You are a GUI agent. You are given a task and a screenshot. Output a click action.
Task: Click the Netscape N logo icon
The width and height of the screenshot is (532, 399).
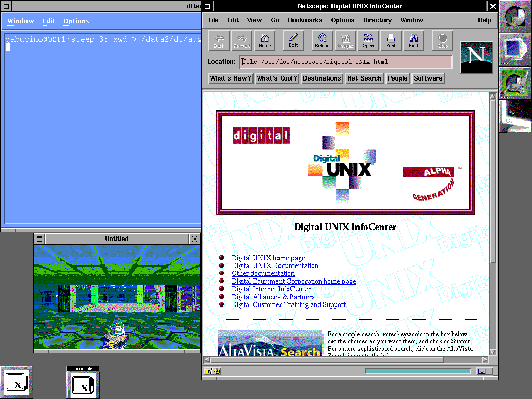point(476,57)
